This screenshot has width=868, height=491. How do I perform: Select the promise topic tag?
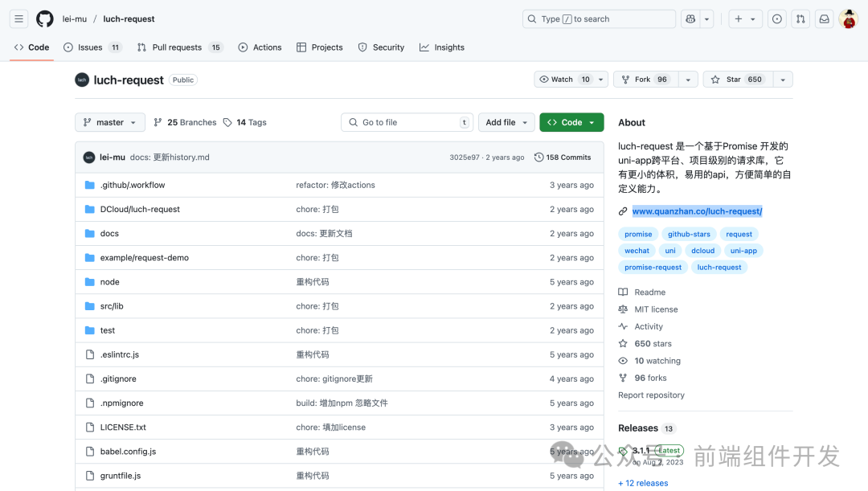638,234
